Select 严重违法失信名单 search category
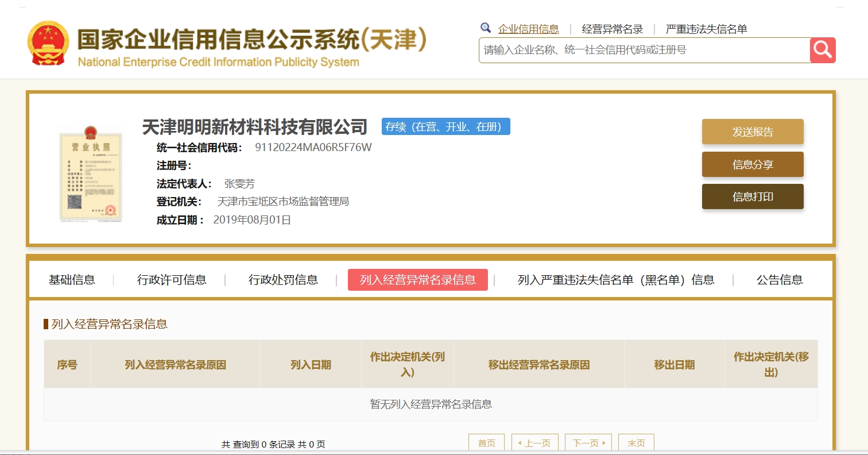The width and height of the screenshot is (868, 455). click(x=706, y=29)
